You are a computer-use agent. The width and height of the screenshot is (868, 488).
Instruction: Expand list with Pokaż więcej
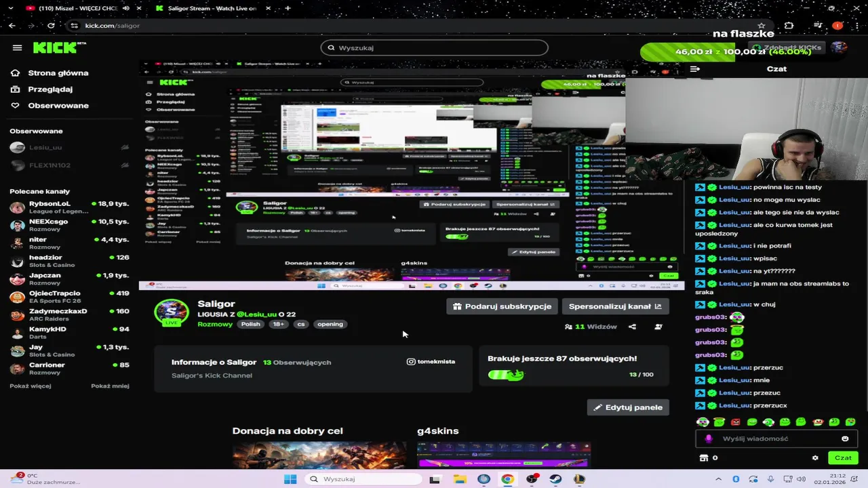coord(30,386)
